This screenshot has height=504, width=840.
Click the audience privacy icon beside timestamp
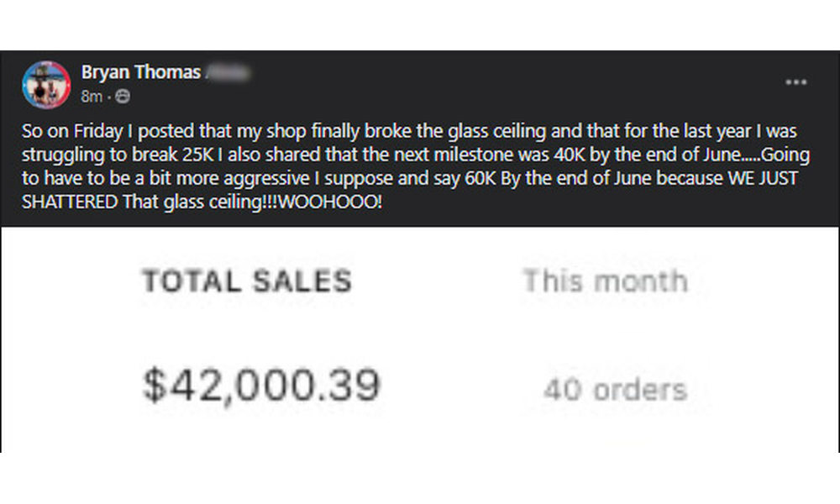coord(123,97)
